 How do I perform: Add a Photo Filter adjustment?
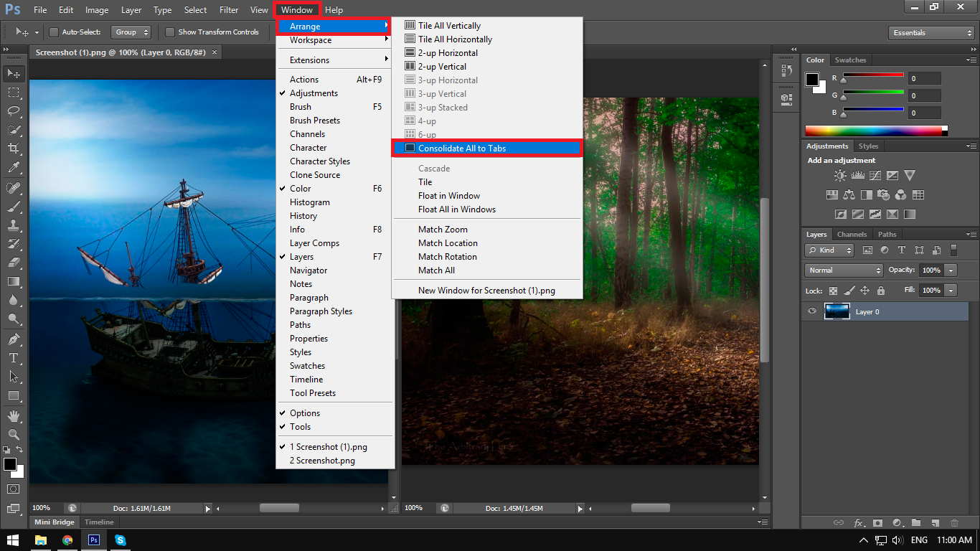tap(884, 194)
